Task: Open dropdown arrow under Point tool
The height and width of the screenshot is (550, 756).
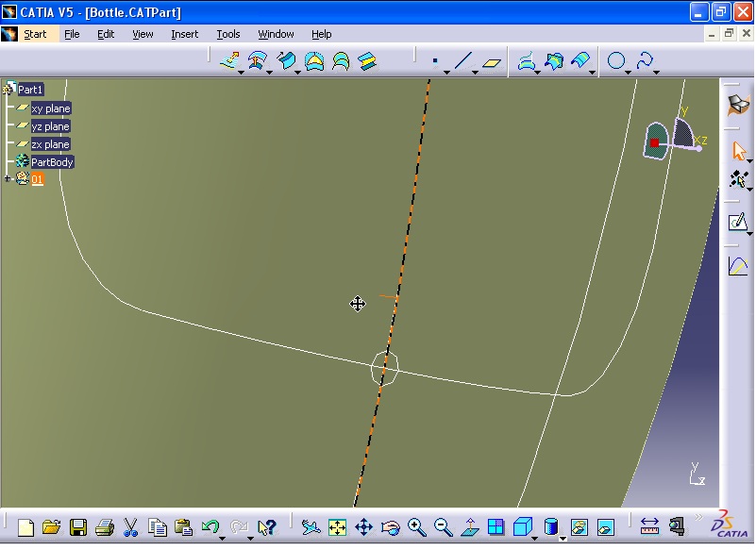Action: (x=446, y=73)
